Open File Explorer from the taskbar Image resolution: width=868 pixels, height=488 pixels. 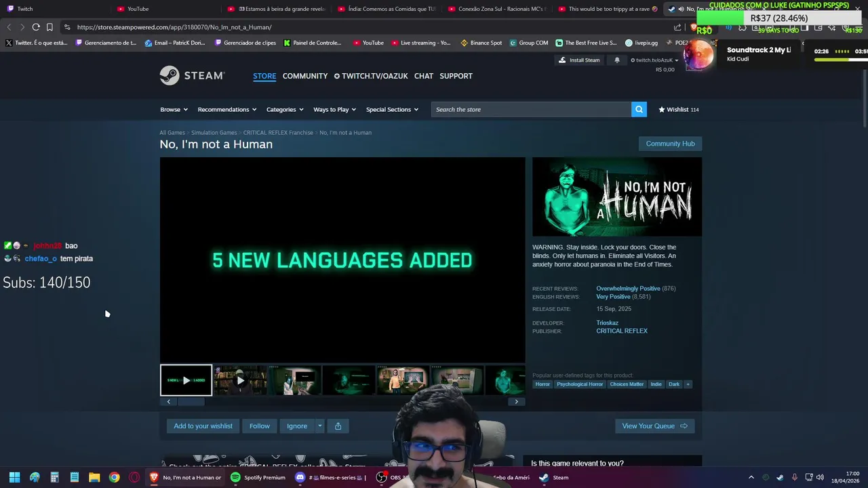pos(94,477)
